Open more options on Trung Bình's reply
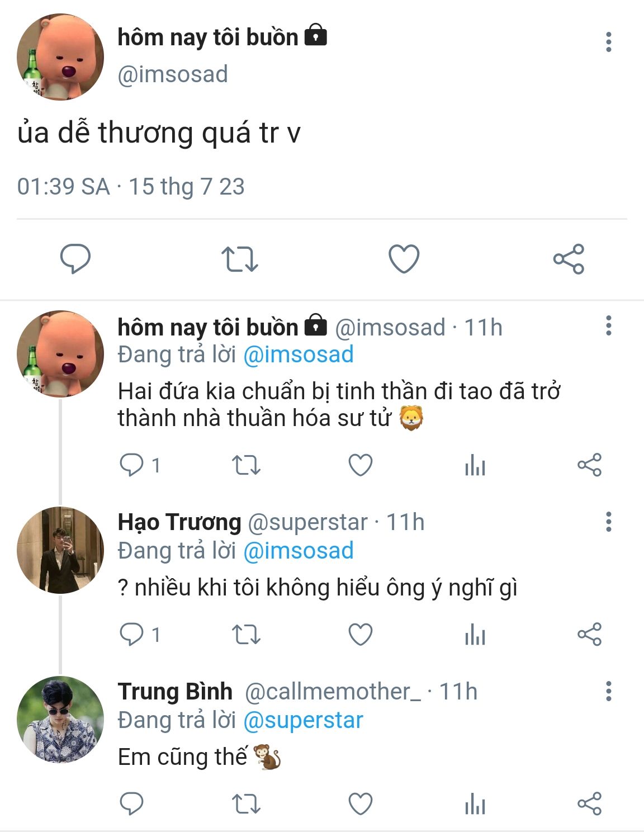The width and height of the screenshot is (644, 832). [x=609, y=691]
